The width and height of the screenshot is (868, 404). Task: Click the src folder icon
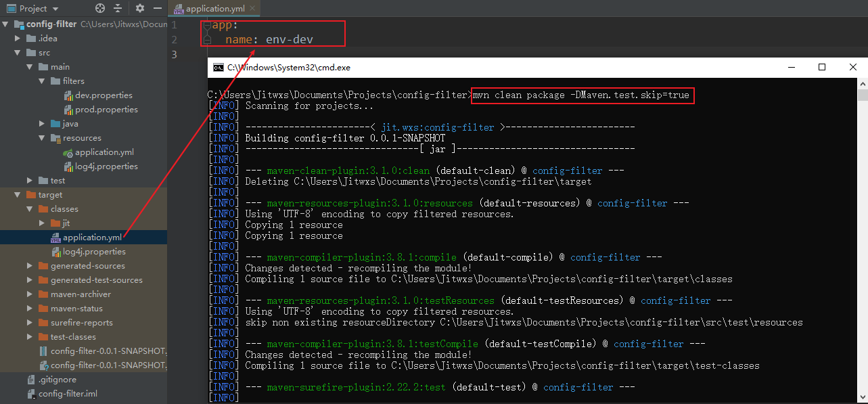click(x=31, y=53)
